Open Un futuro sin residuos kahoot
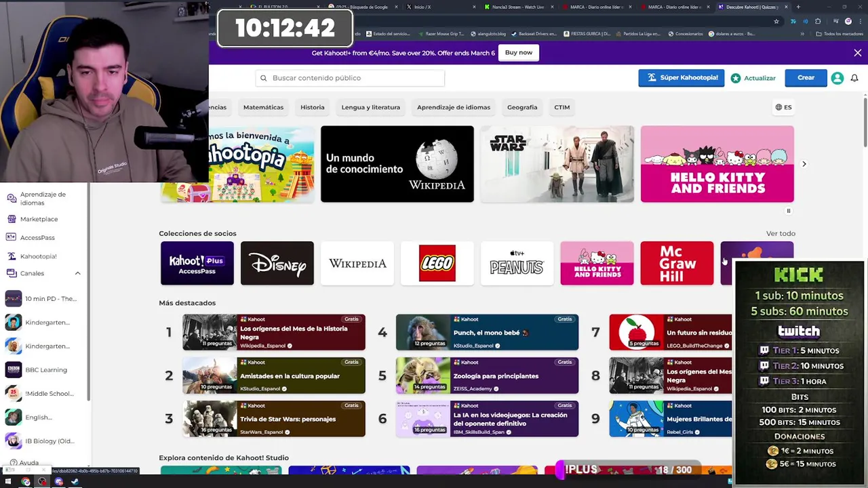 pyautogui.click(x=671, y=333)
